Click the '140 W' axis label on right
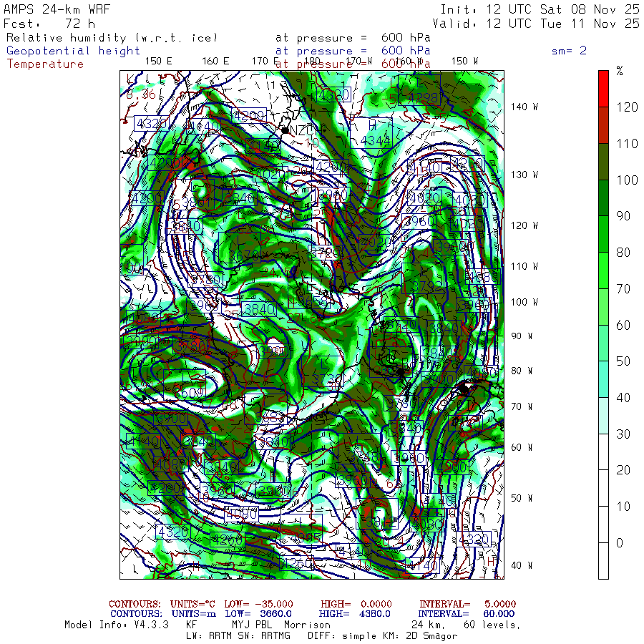This screenshot has width=644, height=644. click(x=524, y=107)
